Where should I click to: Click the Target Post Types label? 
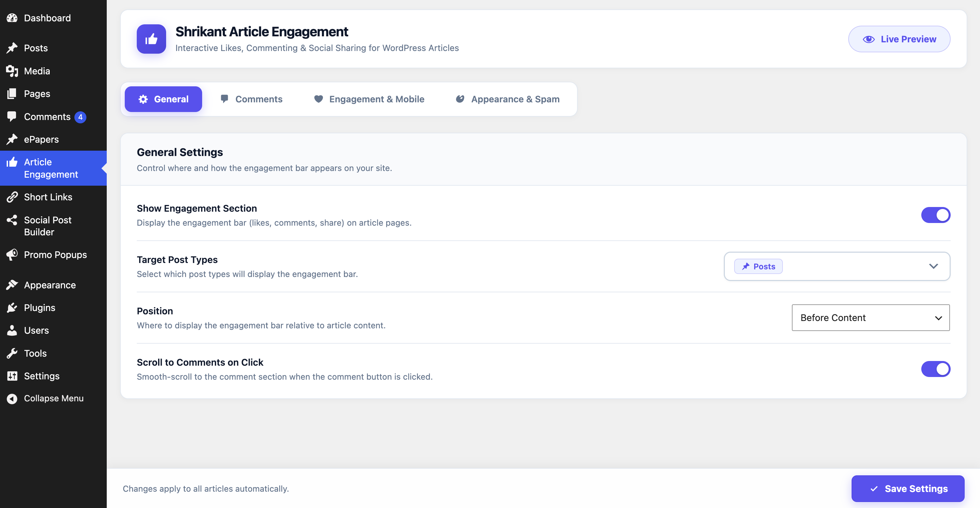click(x=177, y=260)
